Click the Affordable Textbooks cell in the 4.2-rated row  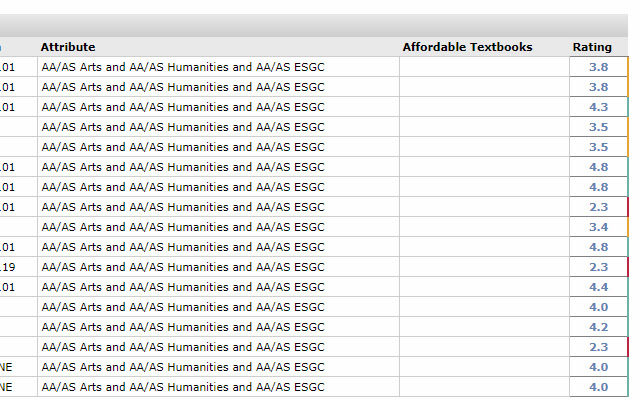484,327
